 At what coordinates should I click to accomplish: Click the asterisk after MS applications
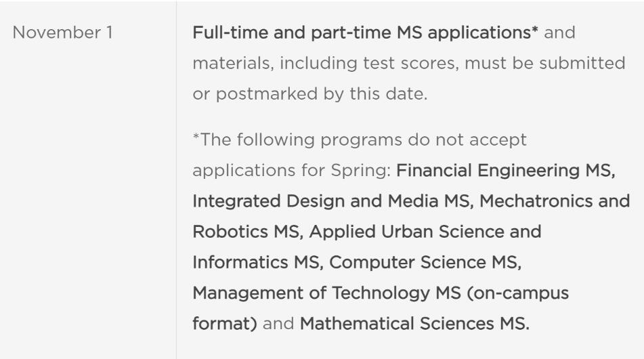535,30
